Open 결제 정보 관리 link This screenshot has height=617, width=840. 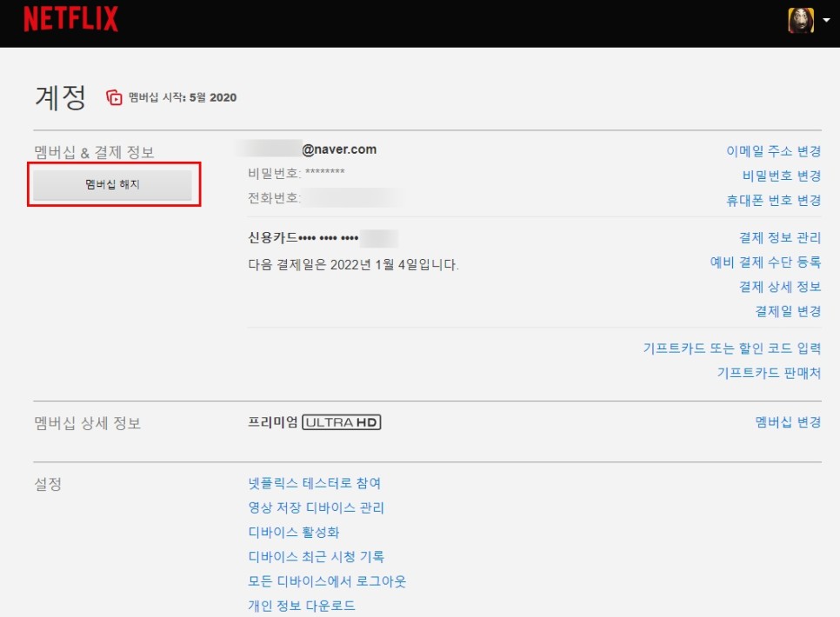coord(780,237)
